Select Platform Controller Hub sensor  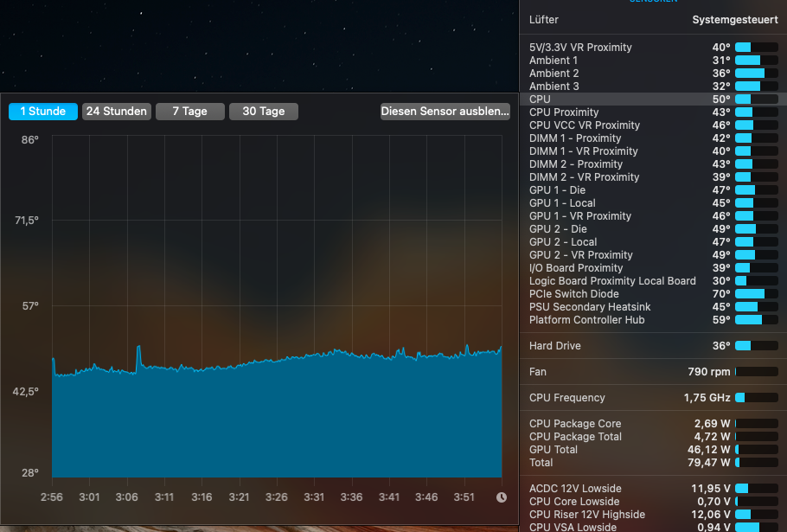[654, 320]
